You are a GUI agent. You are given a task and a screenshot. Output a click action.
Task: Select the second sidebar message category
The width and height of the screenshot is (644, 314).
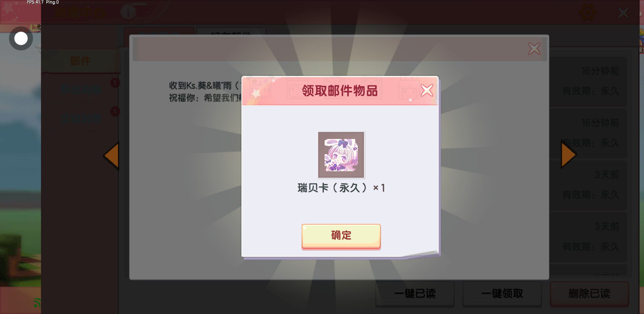[81, 90]
